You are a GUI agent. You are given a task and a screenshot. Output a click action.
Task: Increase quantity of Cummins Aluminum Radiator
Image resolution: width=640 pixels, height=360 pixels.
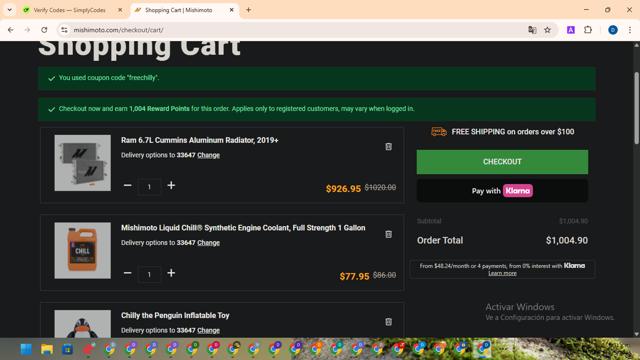click(x=171, y=185)
